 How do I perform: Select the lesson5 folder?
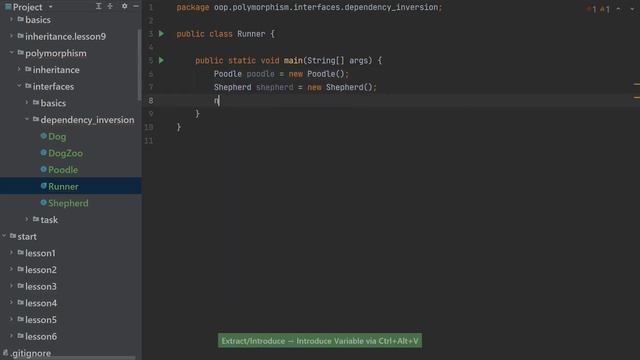[41, 320]
